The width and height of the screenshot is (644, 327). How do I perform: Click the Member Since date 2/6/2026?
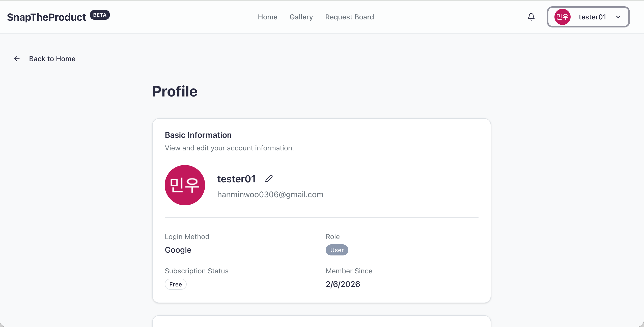343,284
